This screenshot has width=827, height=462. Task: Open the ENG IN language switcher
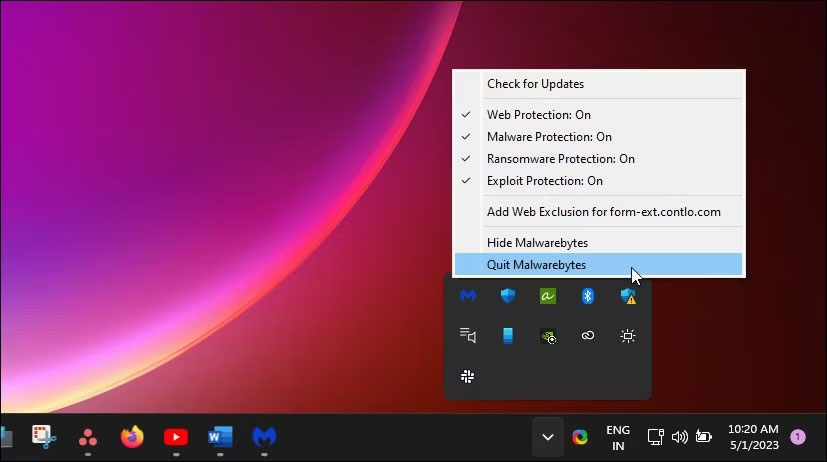618,437
